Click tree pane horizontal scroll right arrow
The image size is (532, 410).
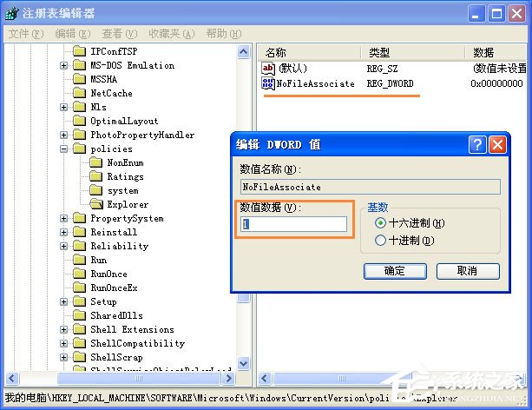[228, 379]
